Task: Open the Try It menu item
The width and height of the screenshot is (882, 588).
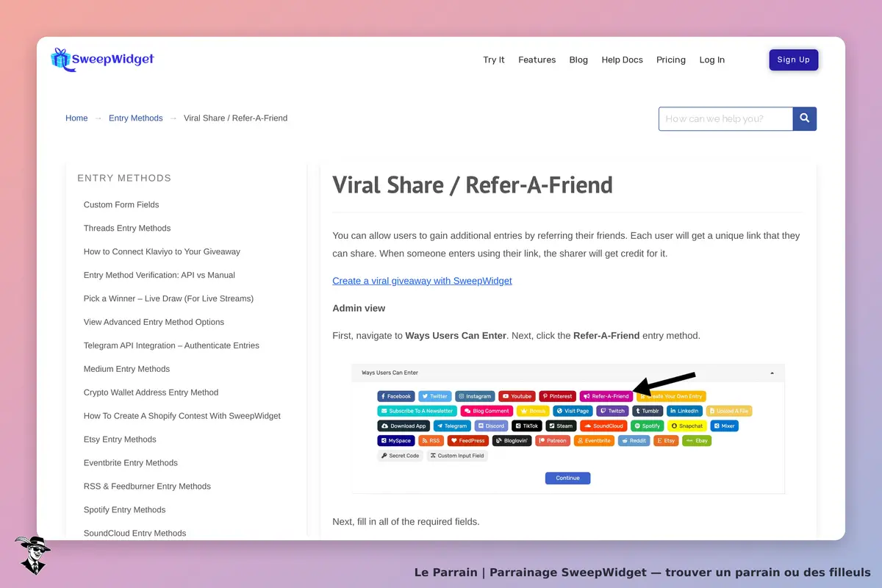Action: [494, 60]
